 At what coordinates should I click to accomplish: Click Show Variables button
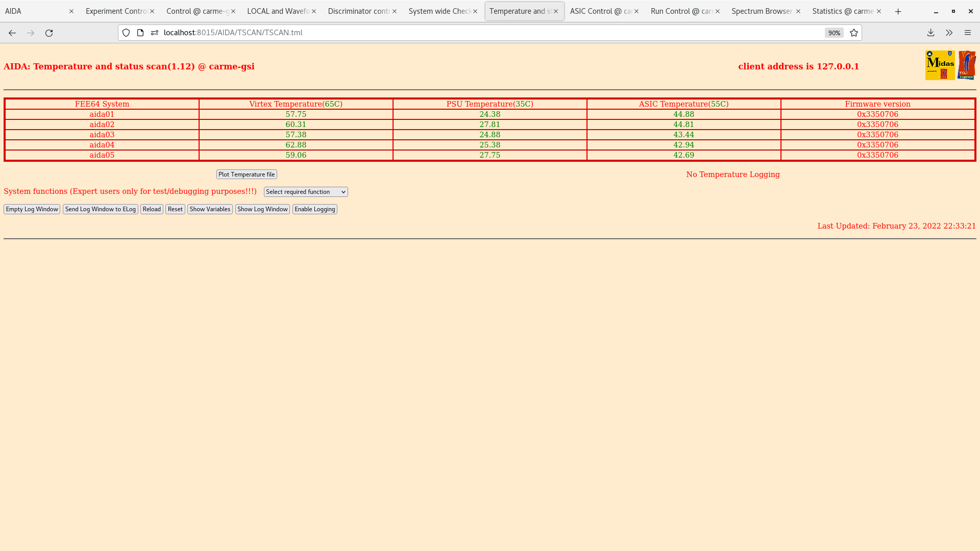point(210,209)
